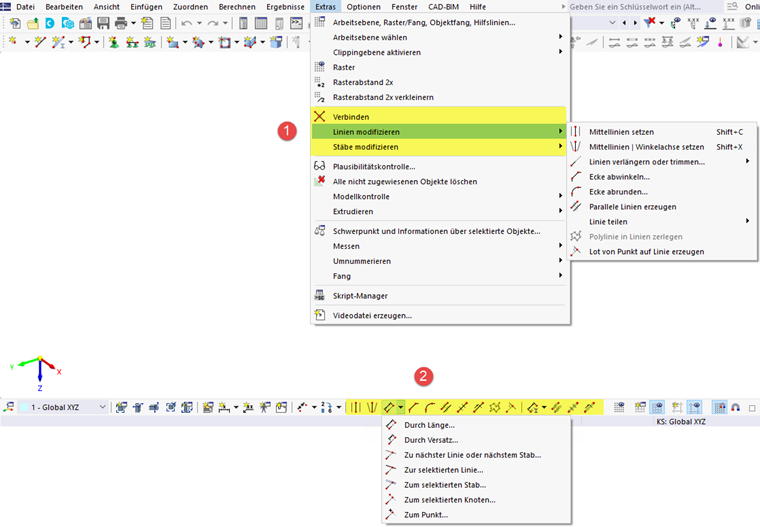The height and width of the screenshot is (527, 760).
Task: Click the extend line by length toolbar icon
Action: [x=389, y=407]
